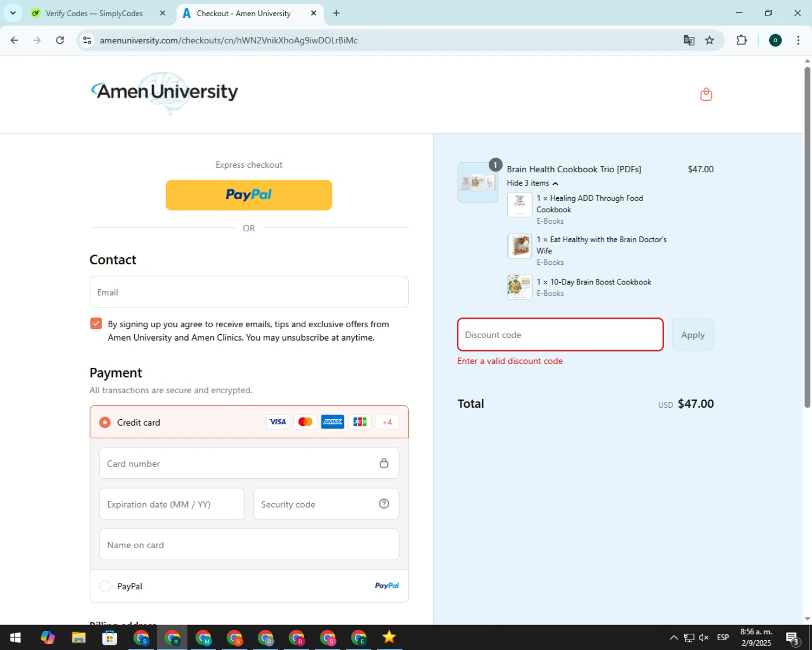Screen dimensions: 812x650
Task: Open the browser extensions puzzle icon
Action: (x=742, y=40)
